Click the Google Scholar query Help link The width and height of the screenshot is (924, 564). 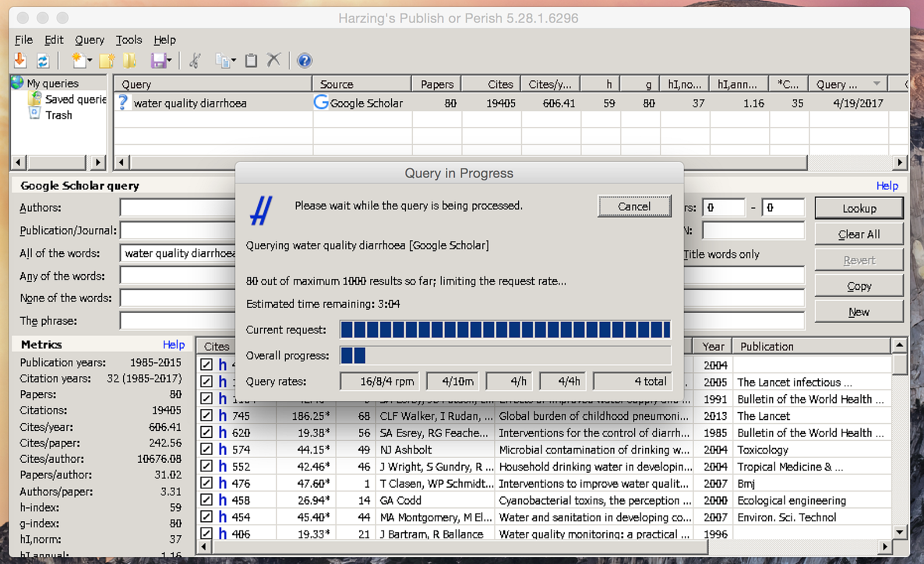pos(887,185)
